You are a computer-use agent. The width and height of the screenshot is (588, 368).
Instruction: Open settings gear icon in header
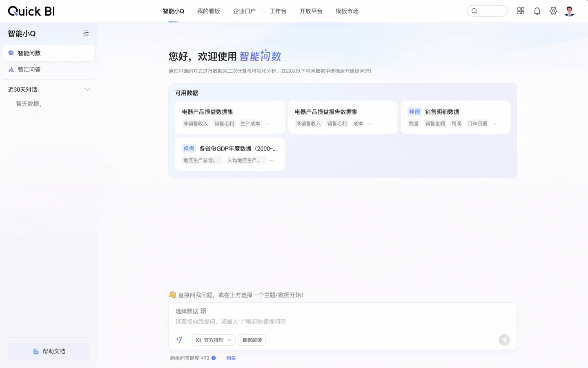click(x=553, y=11)
